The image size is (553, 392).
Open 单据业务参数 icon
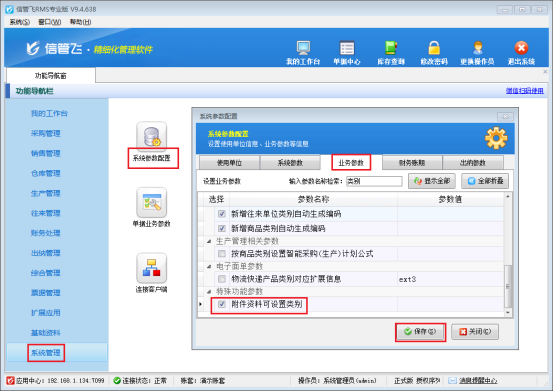152,203
